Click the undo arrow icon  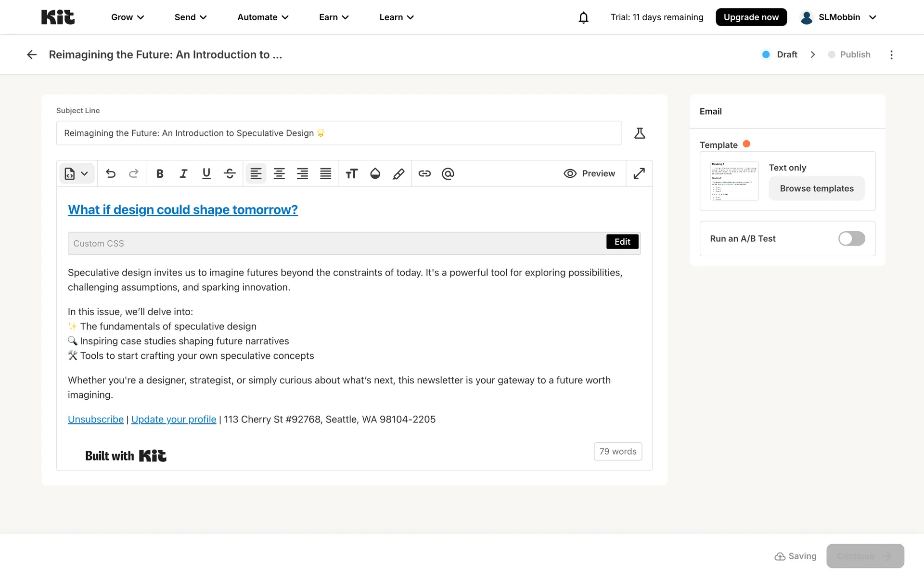point(111,173)
